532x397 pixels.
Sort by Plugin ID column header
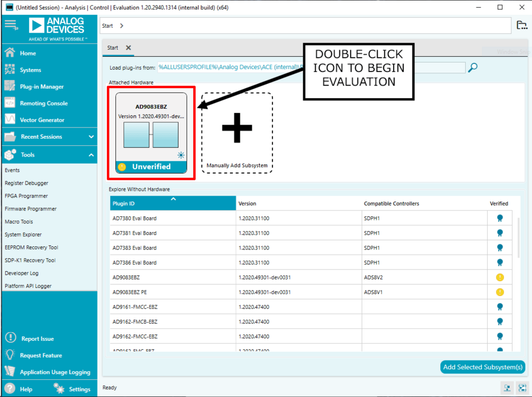[x=173, y=203]
